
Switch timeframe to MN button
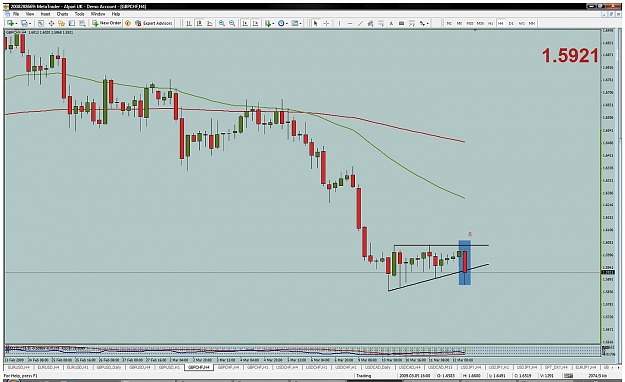click(x=532, y=23)
